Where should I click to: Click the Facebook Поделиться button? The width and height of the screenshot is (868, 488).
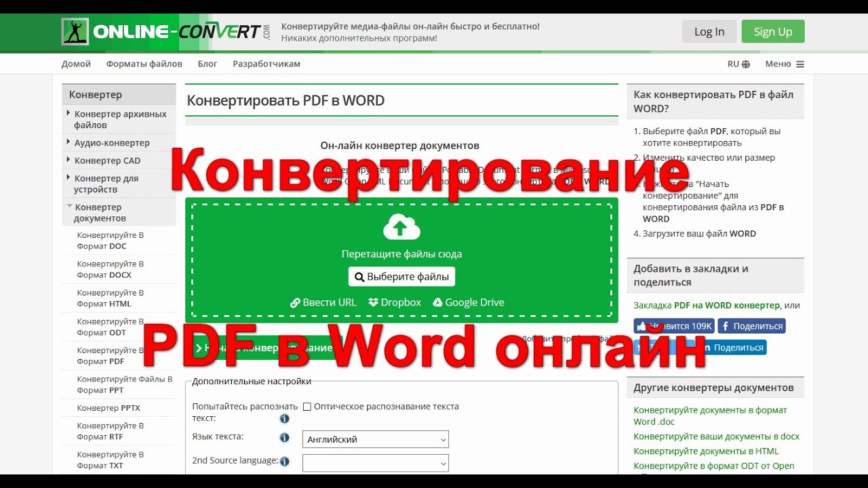tap(752, 326)
